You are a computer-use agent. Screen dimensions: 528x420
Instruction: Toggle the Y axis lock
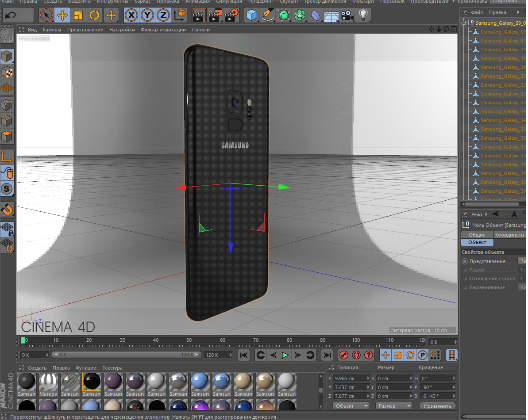tap(147, 15)
